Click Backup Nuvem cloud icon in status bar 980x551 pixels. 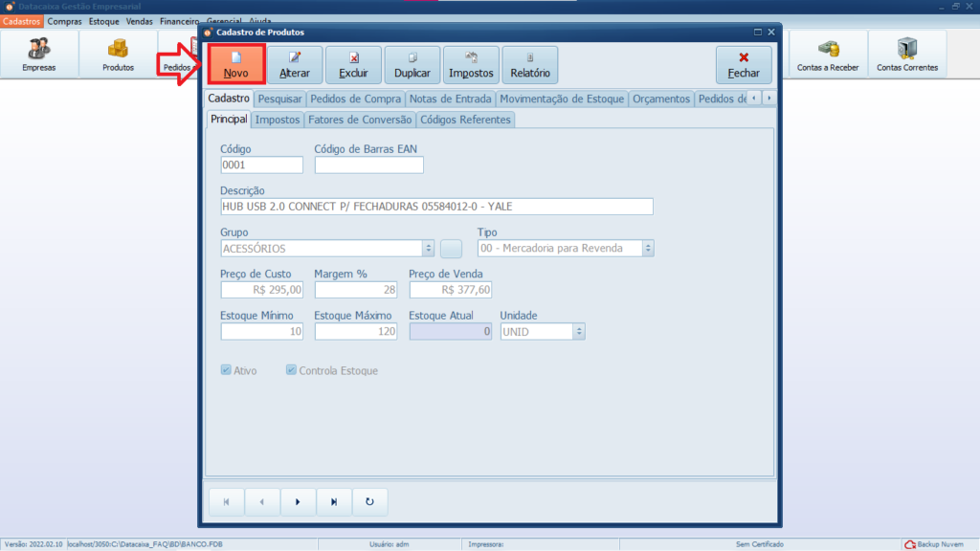[911, 544]
